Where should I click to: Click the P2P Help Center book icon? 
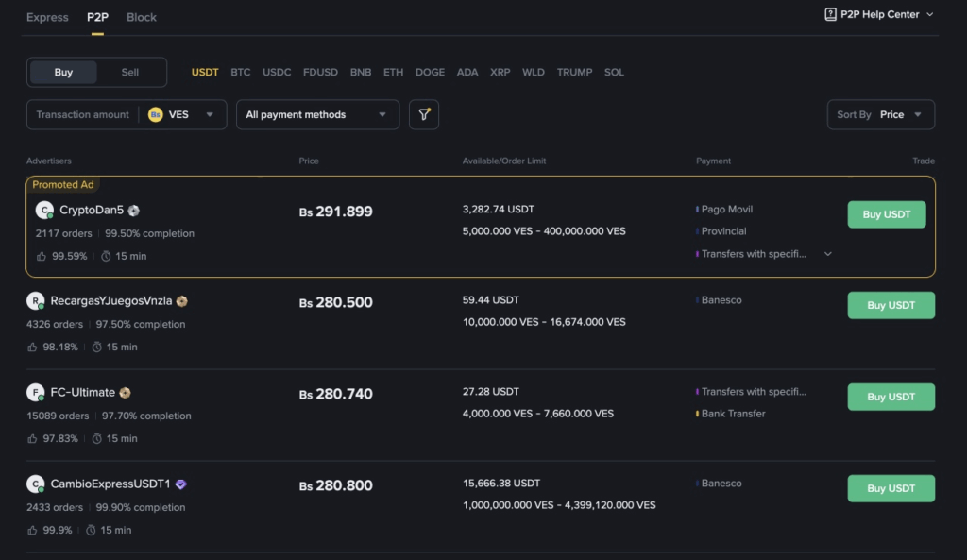coord(830,14)
